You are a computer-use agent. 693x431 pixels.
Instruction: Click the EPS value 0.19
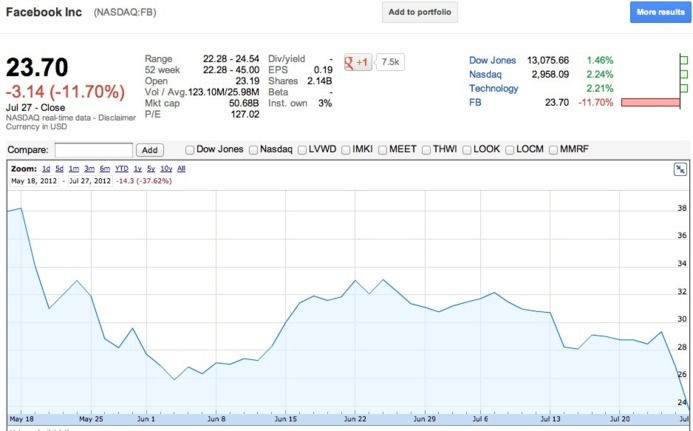pyautogui.click(x=323, y=70)
